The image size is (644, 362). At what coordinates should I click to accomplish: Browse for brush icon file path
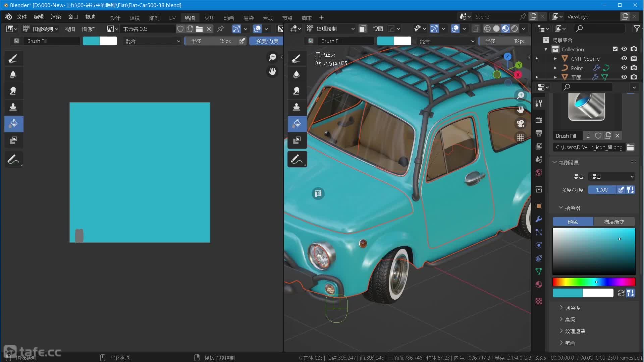tap(630, 147)
